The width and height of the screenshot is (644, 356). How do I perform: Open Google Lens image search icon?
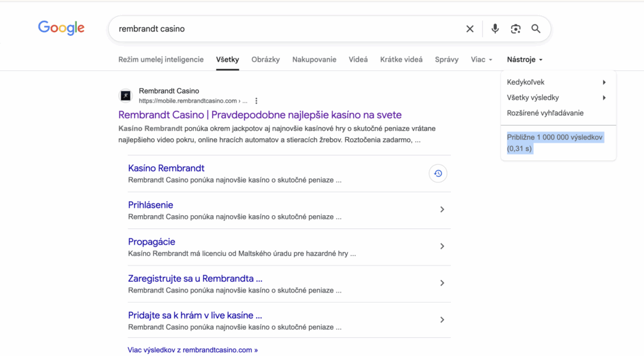click(x=516, y=29)
